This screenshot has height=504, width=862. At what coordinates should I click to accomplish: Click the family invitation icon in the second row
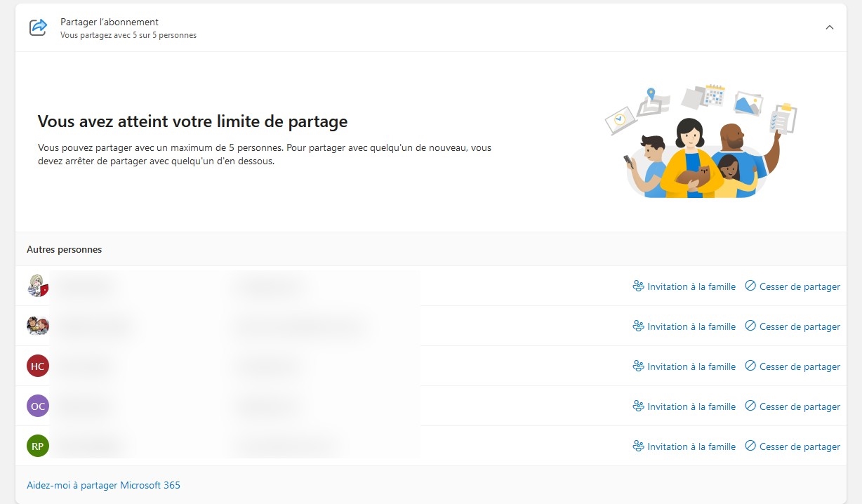(x=638, y=326)
